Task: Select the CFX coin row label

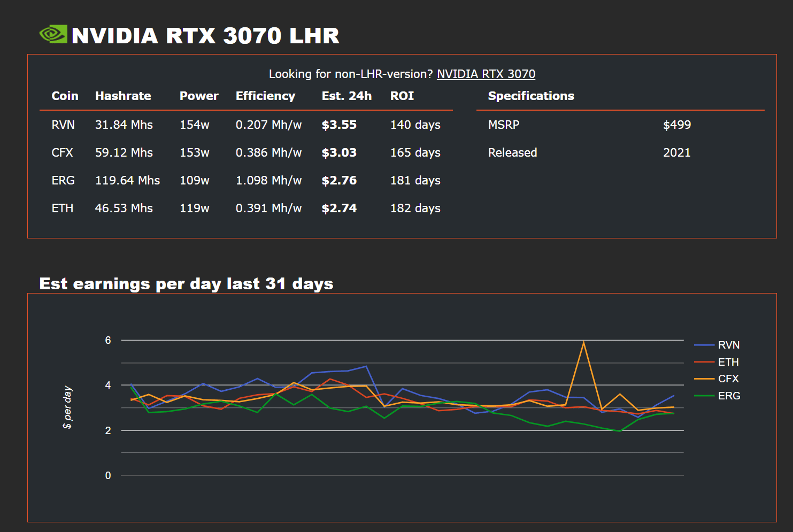Action: (x=62, y=152)
